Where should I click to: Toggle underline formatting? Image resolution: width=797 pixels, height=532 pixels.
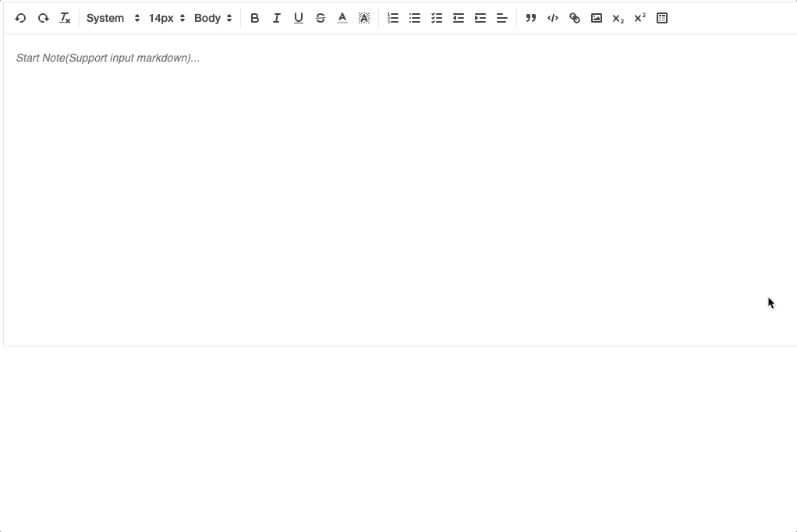point(299,18)
